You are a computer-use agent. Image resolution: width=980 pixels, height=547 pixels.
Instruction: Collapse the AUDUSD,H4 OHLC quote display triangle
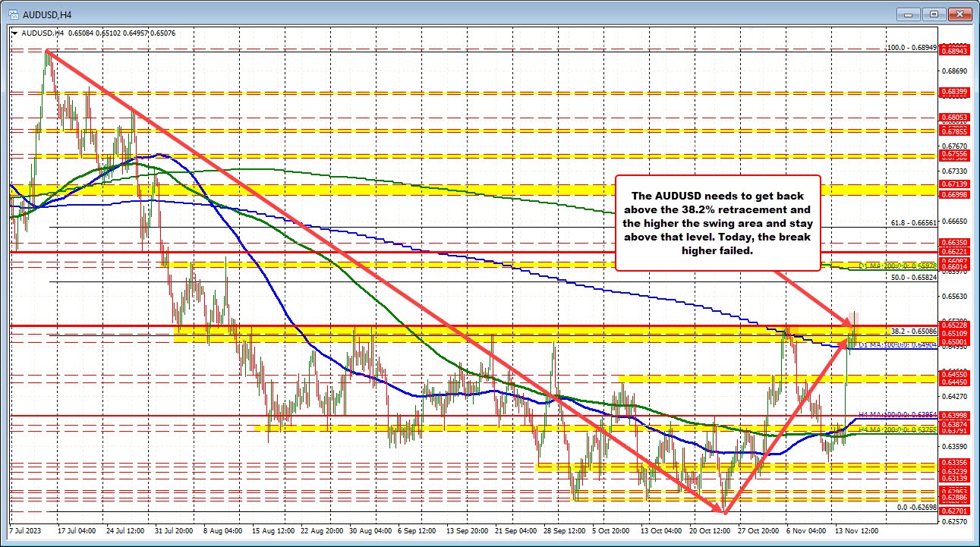(14, 32)
